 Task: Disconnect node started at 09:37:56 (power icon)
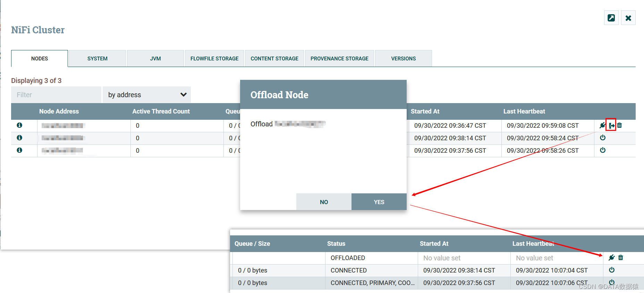tap(603, 150)
